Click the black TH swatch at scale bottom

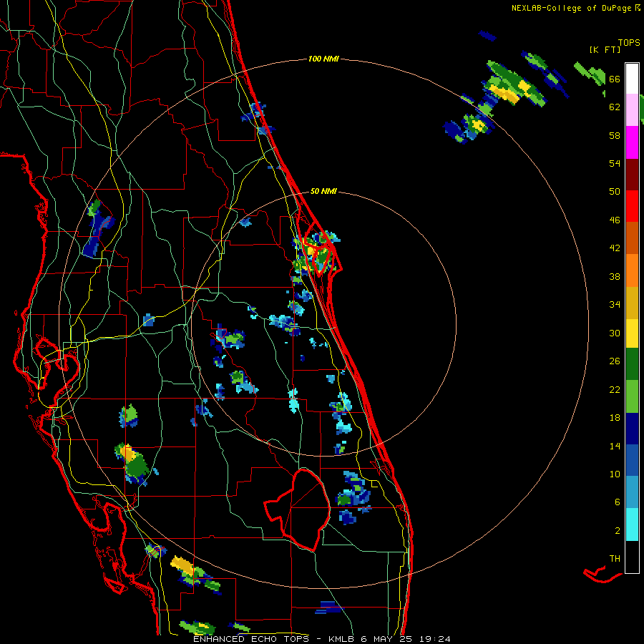tap(632, 557)
